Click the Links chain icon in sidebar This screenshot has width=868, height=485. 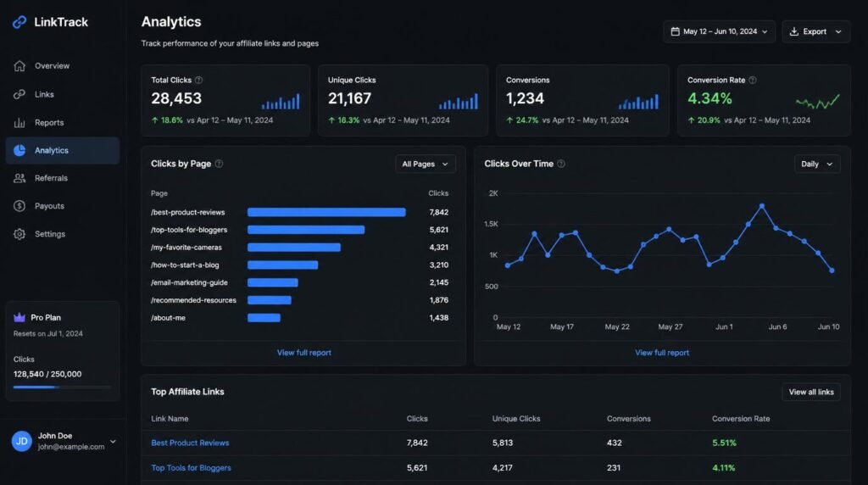tap(19, 94)
